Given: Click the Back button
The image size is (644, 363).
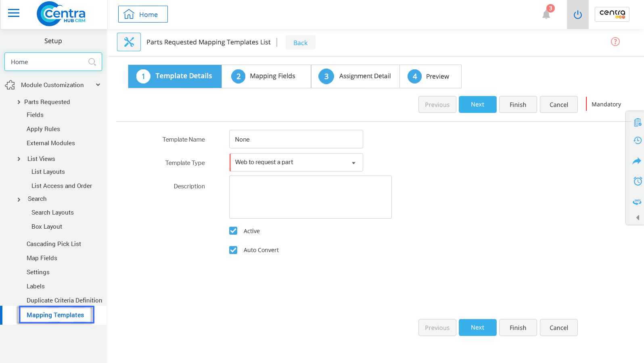Looking at the screenshot, I should coord(300,43).
